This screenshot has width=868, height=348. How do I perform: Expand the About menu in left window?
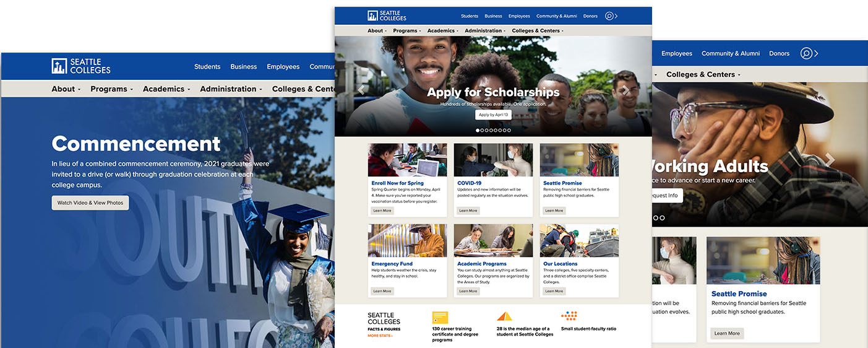tap(66, 89)
